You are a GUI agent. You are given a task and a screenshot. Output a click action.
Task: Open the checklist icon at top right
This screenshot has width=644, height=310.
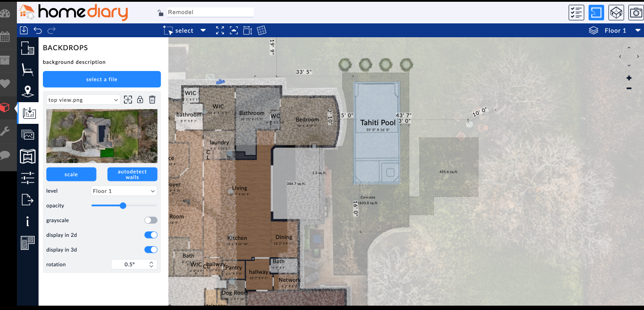[x=576, y=13]
